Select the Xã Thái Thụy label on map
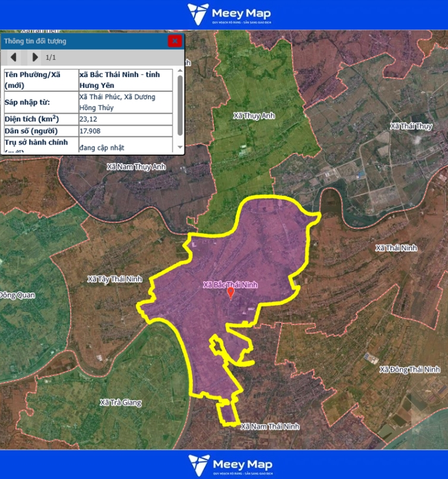This screenshot has height=479, width=448. [411, 126]
